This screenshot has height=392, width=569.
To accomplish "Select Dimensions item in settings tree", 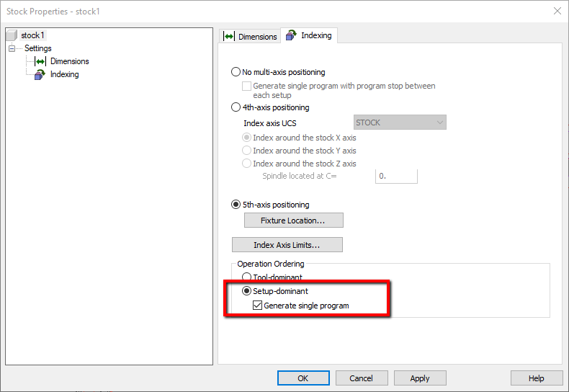I will click(x=69, y=61).
